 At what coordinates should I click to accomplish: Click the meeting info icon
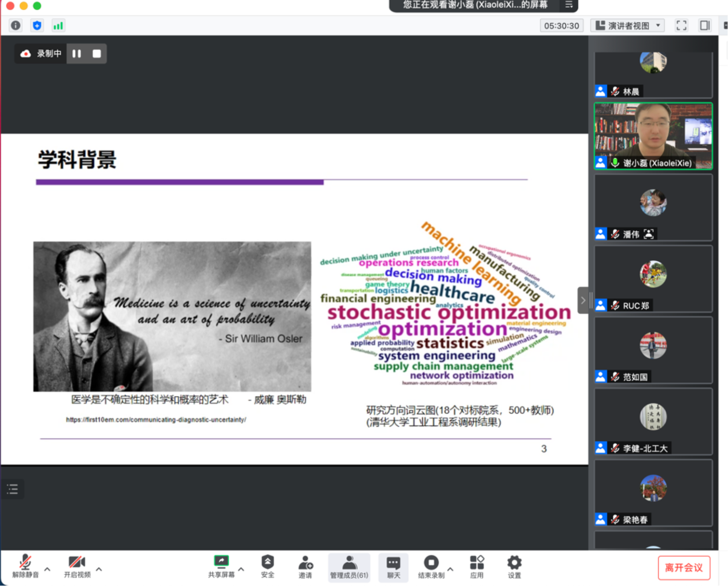tap(16, 25)
